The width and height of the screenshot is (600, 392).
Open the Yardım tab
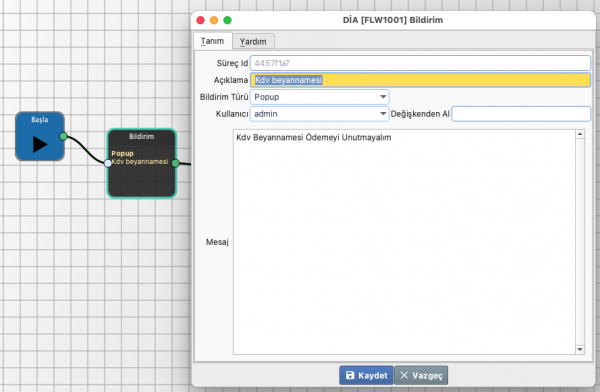click(x=253, y=41)
